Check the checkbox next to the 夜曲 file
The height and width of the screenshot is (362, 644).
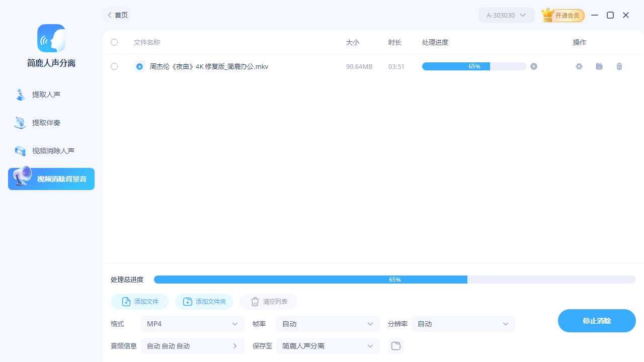coord(114,66)
